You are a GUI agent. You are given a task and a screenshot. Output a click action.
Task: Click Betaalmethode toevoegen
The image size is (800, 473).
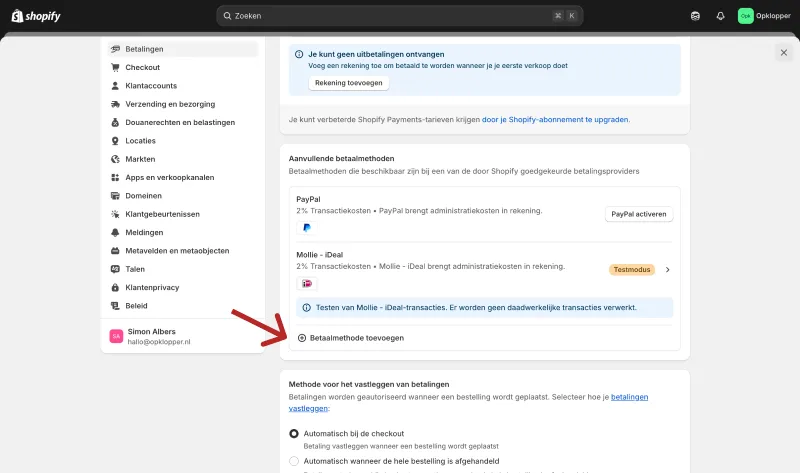(357, 338)
